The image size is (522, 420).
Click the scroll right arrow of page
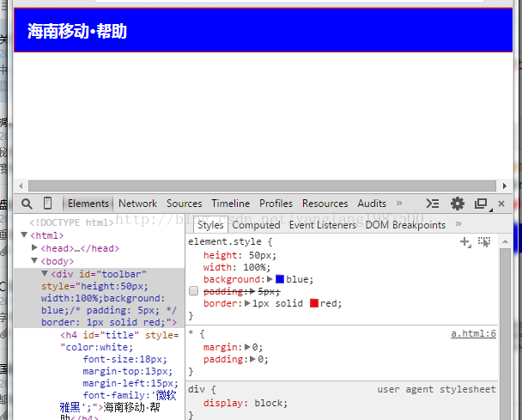[505, 186]
